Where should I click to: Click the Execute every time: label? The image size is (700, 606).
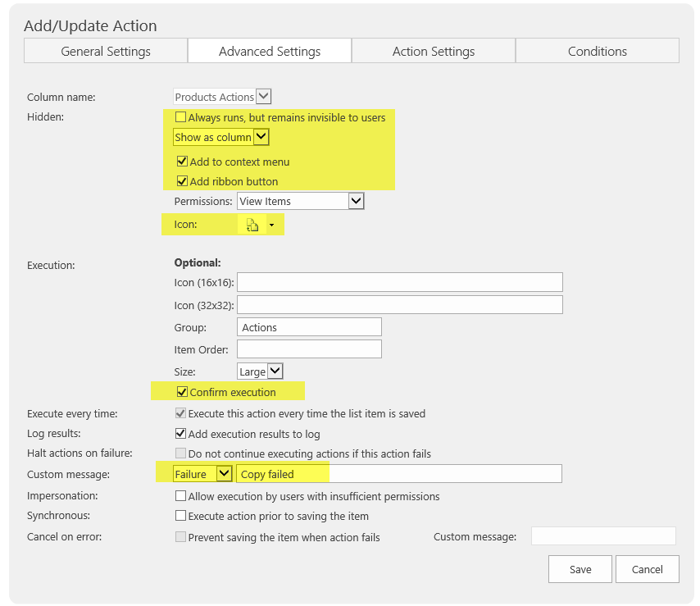(x=72, y=413)
